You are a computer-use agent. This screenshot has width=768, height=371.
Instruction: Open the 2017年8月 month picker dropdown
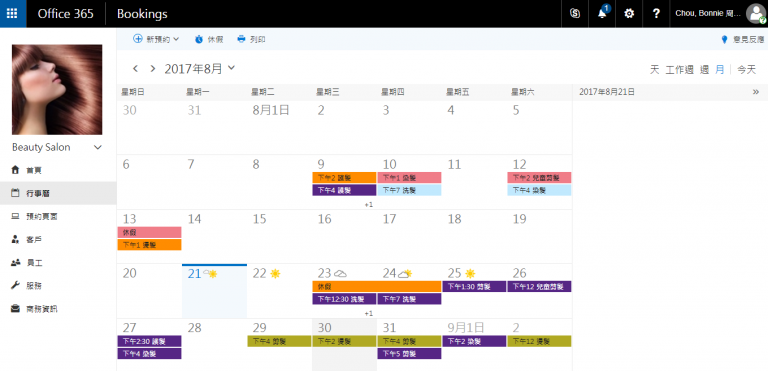click(x=232, y=68)
